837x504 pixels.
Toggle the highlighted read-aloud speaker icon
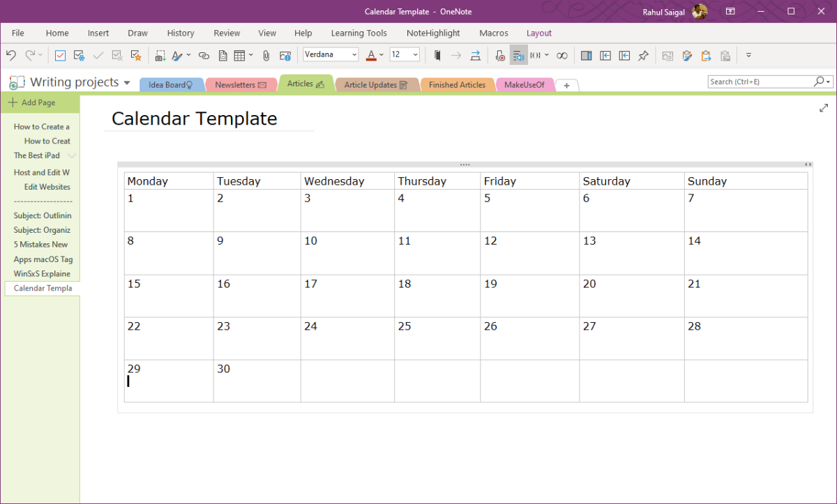pyautogui.click(x=518, y=55)
